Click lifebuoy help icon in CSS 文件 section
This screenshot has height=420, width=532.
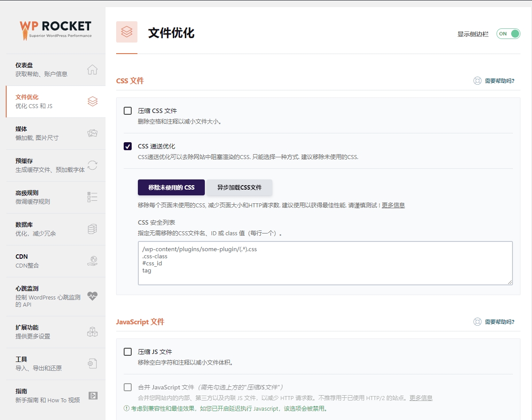coord(477,81)
